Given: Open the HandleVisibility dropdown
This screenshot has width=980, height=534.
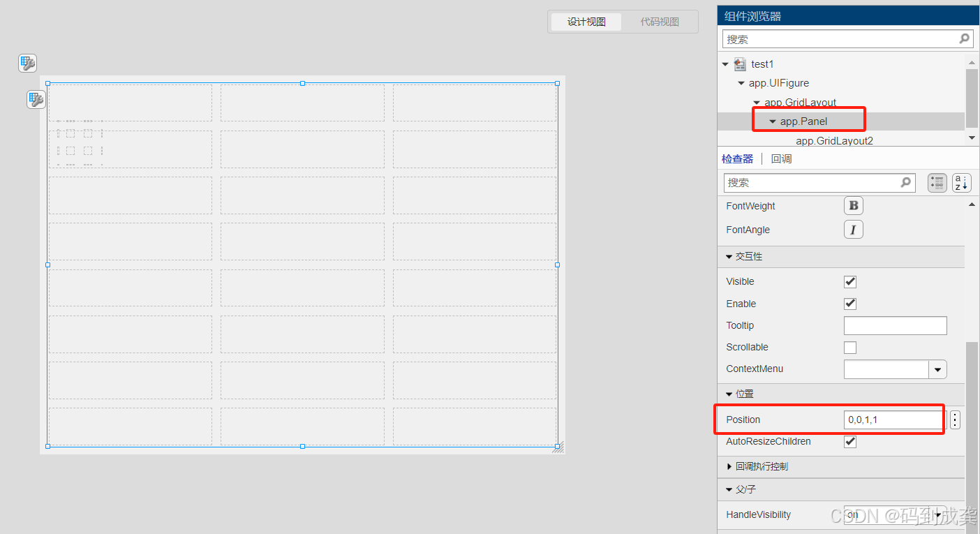Looking at the screenshot, I should 937,515.
